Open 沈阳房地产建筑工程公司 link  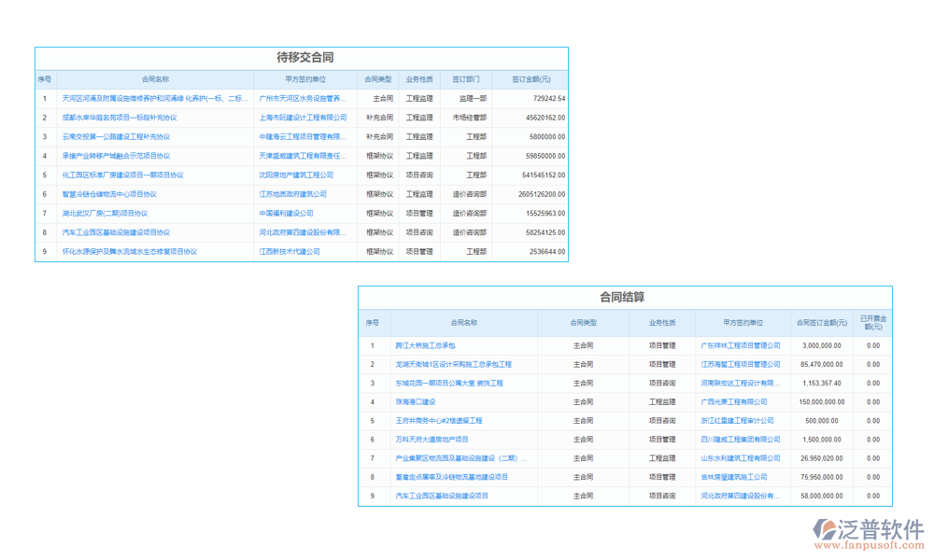pyautogui.click(x=296, y=175)
